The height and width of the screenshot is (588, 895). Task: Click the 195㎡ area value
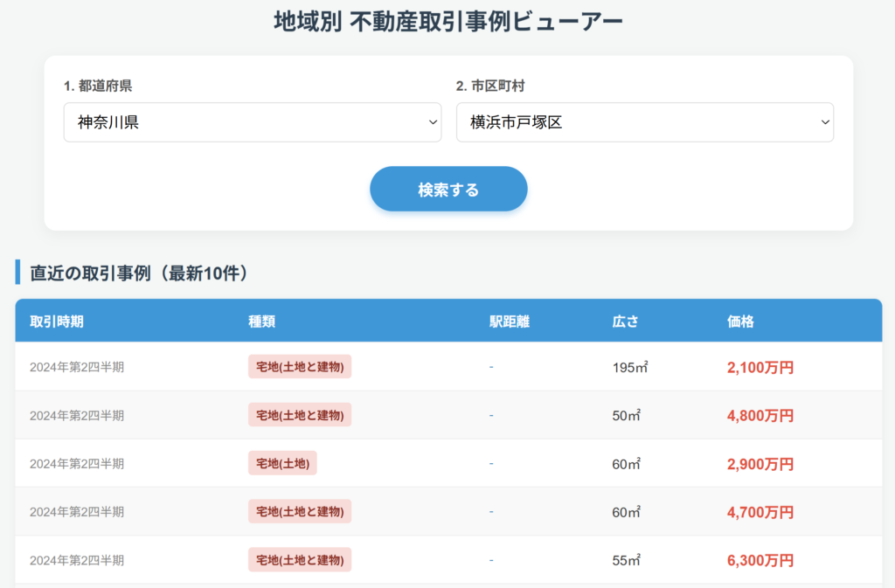[x=630, y=368]
